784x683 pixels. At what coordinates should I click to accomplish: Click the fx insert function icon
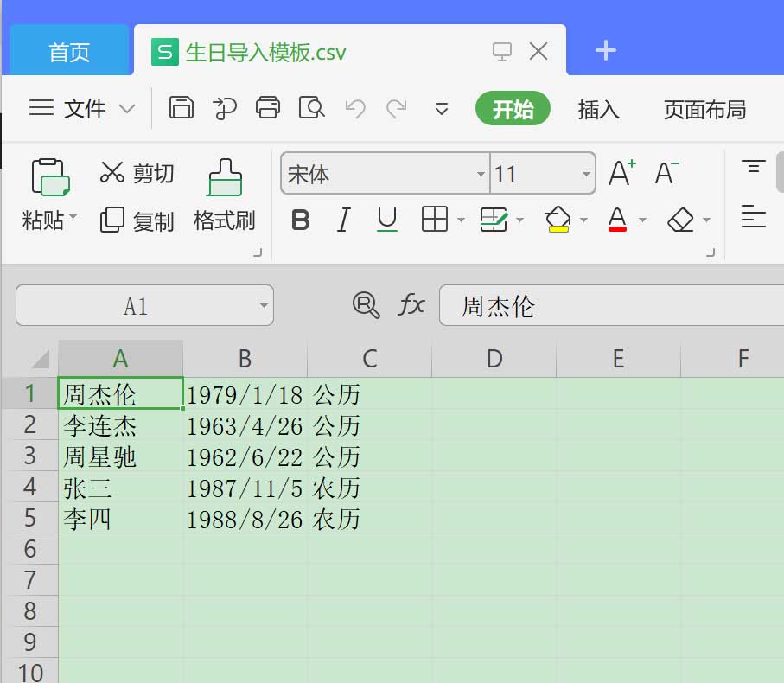pyautogui.click(x=411, y=305)
